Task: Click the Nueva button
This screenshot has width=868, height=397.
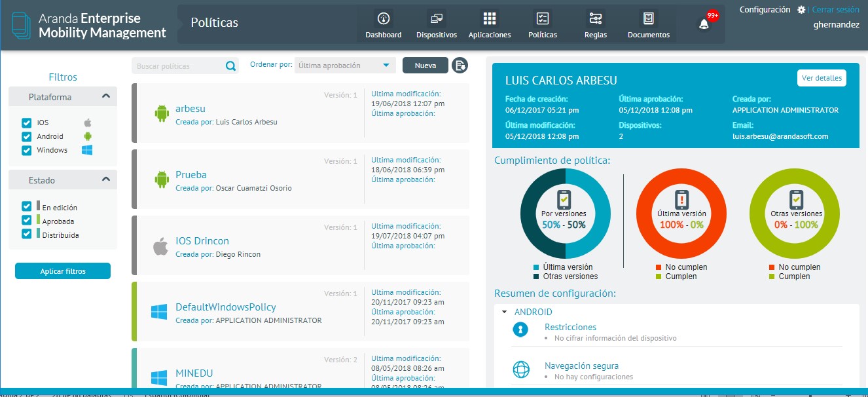Action: click(425, 66)
